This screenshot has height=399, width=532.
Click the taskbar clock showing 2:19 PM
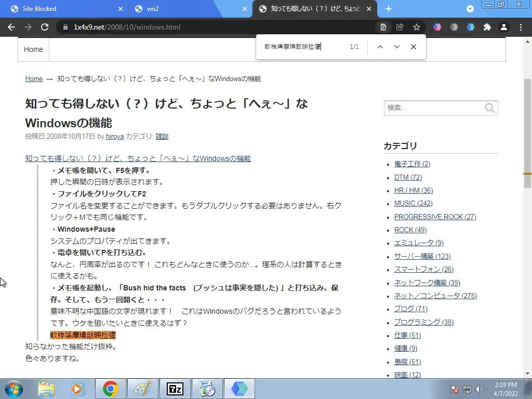pyautogui.click(x=506, y=389)
